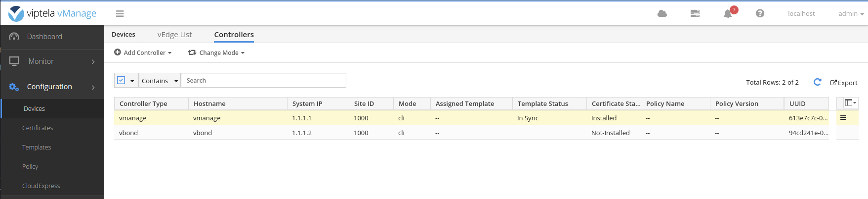Screen dimensions: 868x199
Task: Click the Export button
Action: [844, 83]
